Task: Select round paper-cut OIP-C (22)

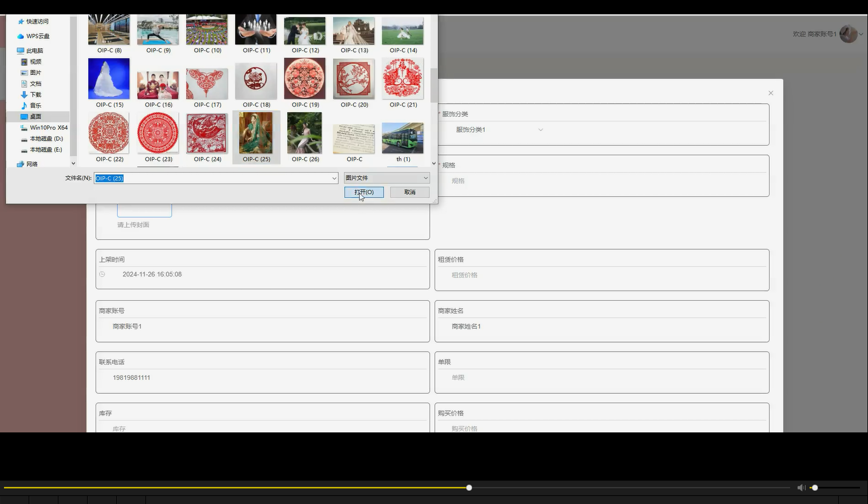Action: pyautogui.click(x=109, y=137)
